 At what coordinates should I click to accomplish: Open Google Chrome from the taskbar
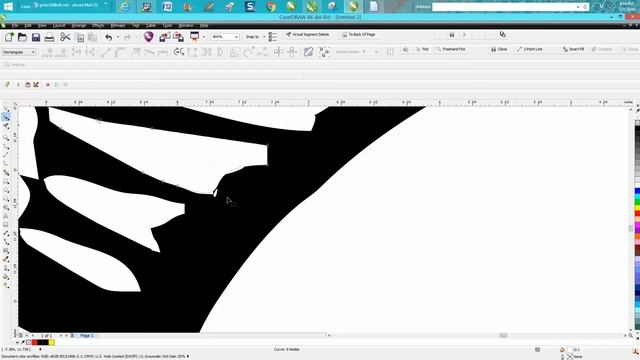point(271,7)
